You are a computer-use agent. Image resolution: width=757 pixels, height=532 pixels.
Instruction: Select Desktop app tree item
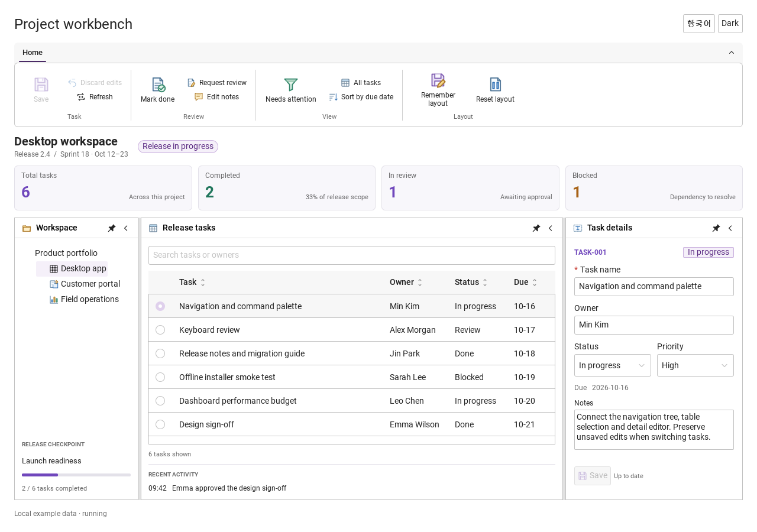coord(72,268)
